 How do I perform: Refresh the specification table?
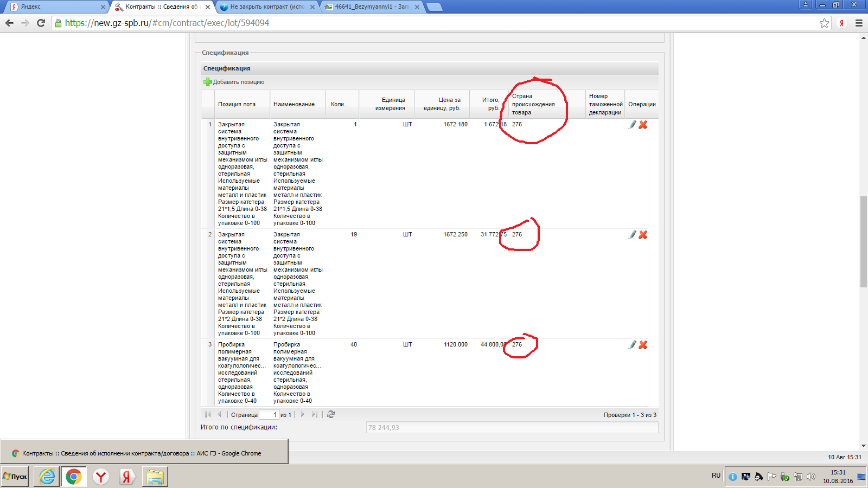331,414
